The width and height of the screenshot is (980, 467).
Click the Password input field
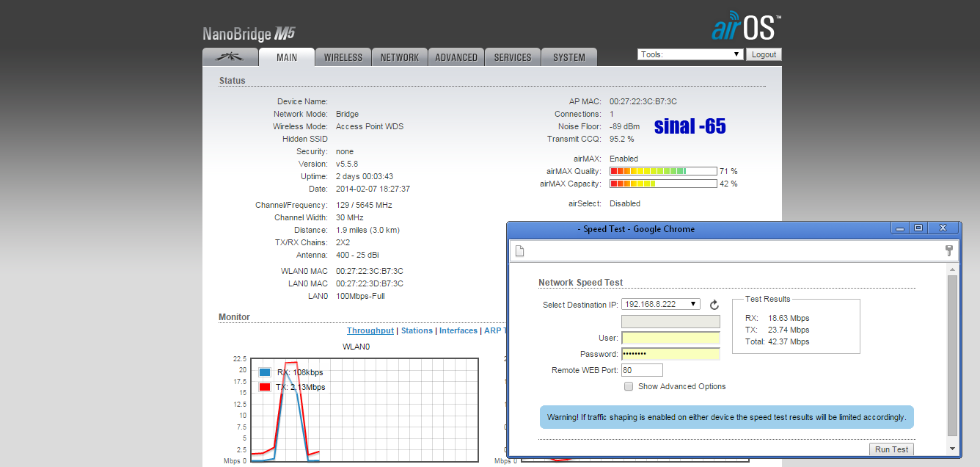tap(670, 354)
